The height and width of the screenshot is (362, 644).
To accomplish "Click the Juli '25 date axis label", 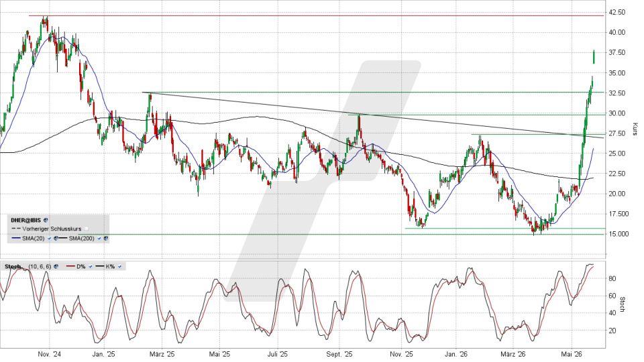I will (278, 354).
